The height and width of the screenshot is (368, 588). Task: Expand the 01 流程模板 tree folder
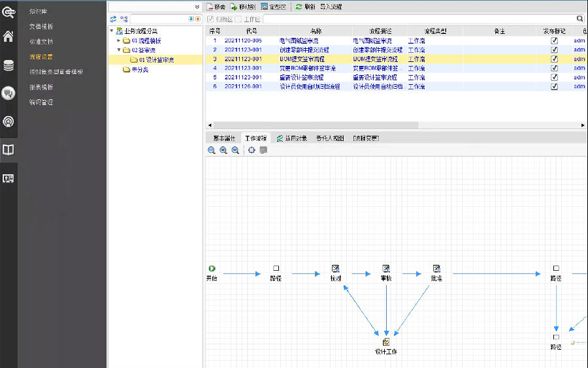[120, 40]
